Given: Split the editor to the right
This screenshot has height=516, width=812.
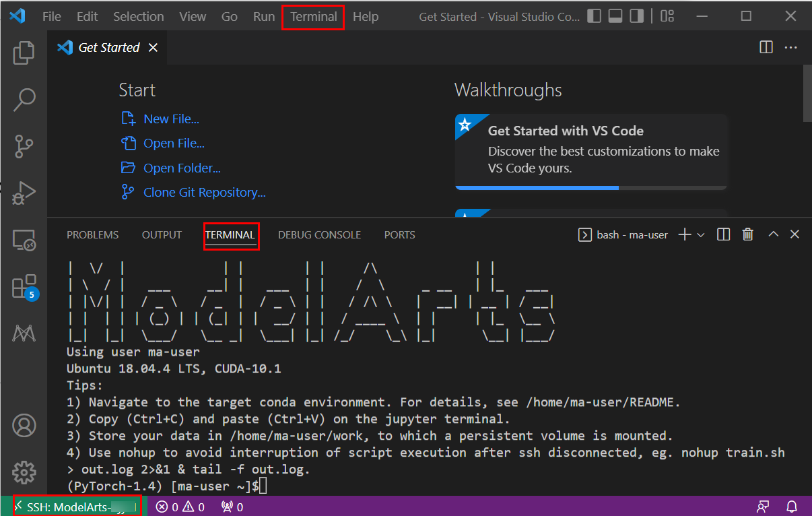Looking at the screenshot, I should click(766, 47).
